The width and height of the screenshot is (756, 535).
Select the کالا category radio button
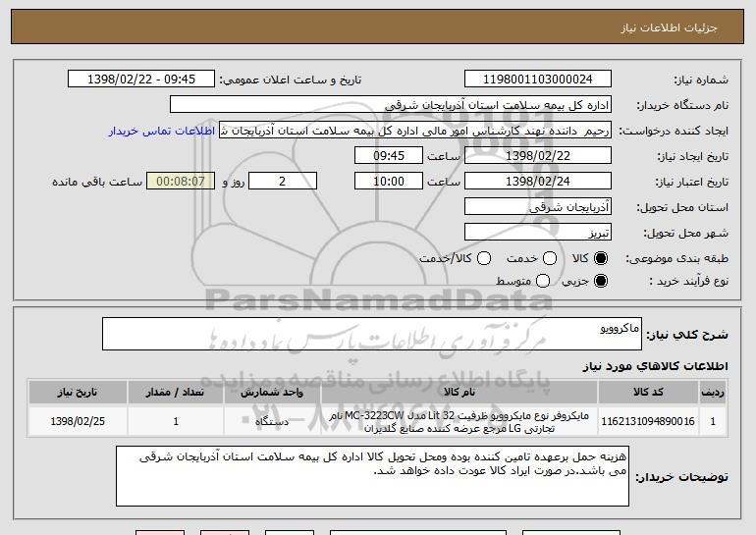tap(601, 259)
